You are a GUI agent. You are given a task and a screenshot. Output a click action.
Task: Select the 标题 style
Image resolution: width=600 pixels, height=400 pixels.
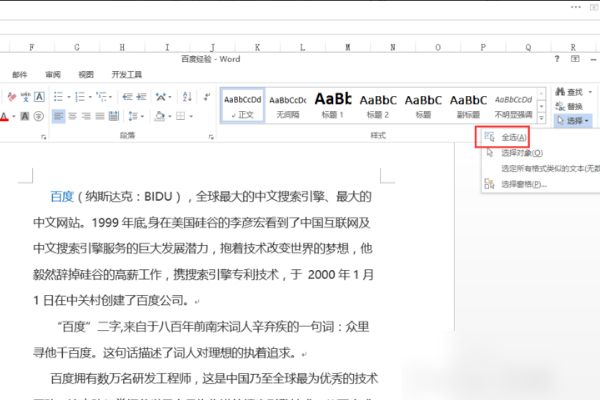pos(423,105)
